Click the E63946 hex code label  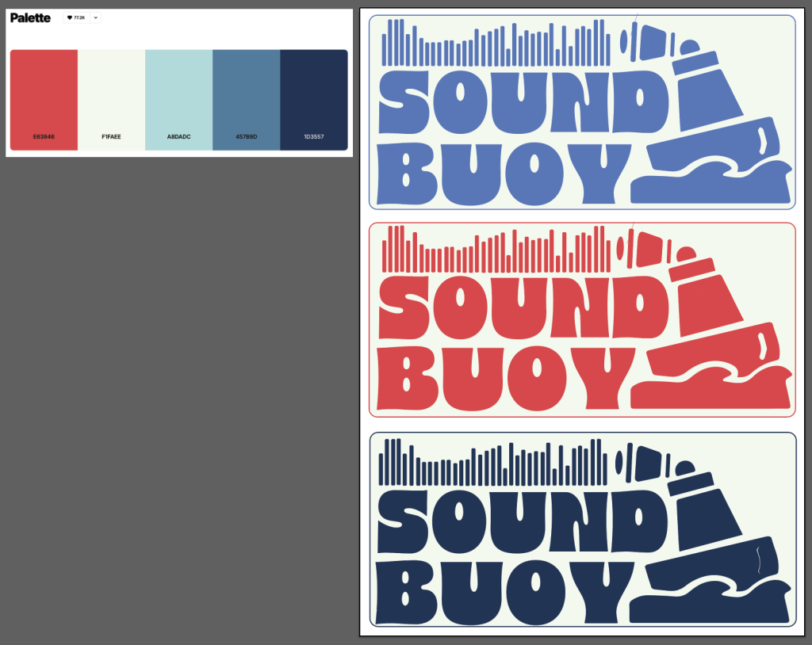(44, 137)
